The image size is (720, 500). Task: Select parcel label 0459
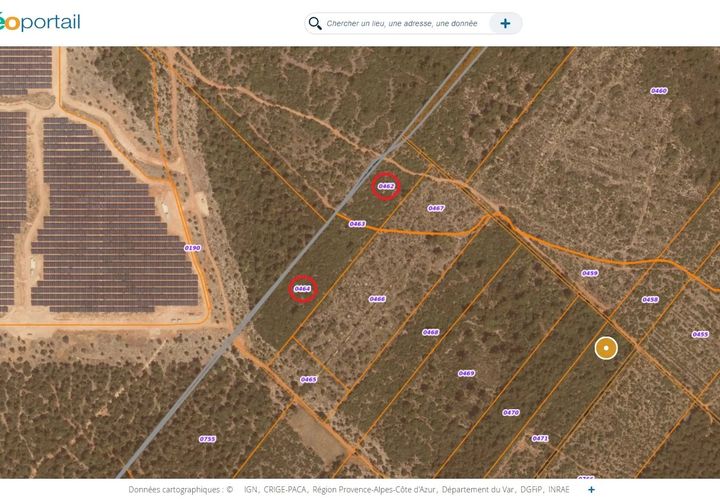click(590, 273)
